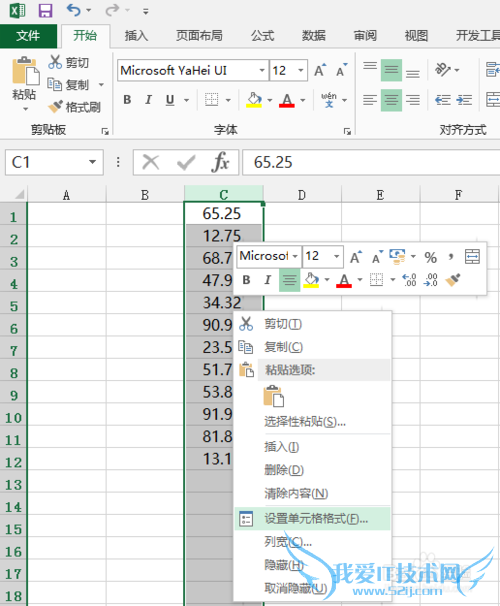Viewport: 500px width, 606px height.
Task: Decrease decimal places in mini toolbar
Action: tap(430, 279)
